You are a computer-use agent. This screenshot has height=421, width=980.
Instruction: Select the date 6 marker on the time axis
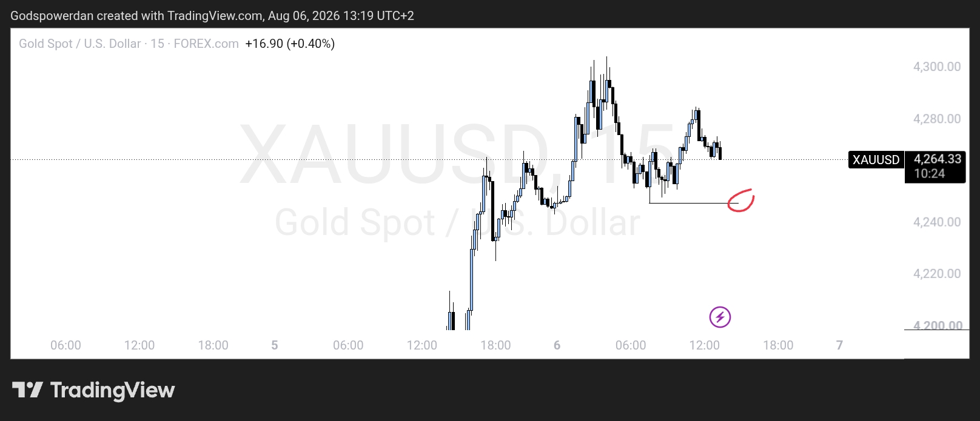pyautogui.click(x=557, y=345)
